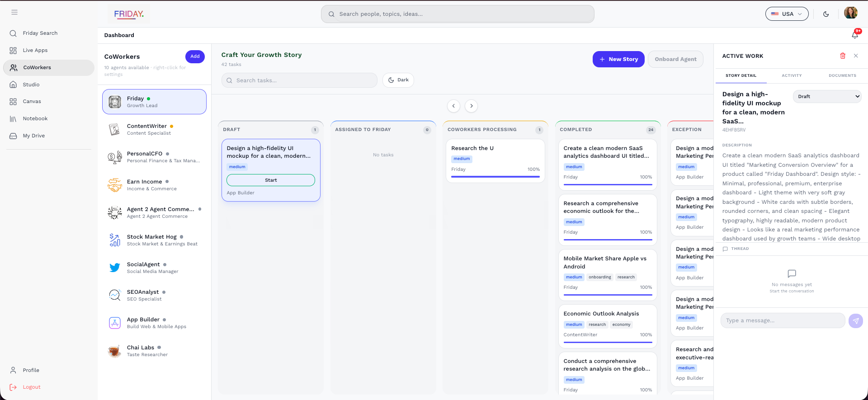Image resolution: width=868 pixels, height=400 pixels.
Task: Open Notebook in the sidebar
Action: pyautogui.click(x=35, y=118)
